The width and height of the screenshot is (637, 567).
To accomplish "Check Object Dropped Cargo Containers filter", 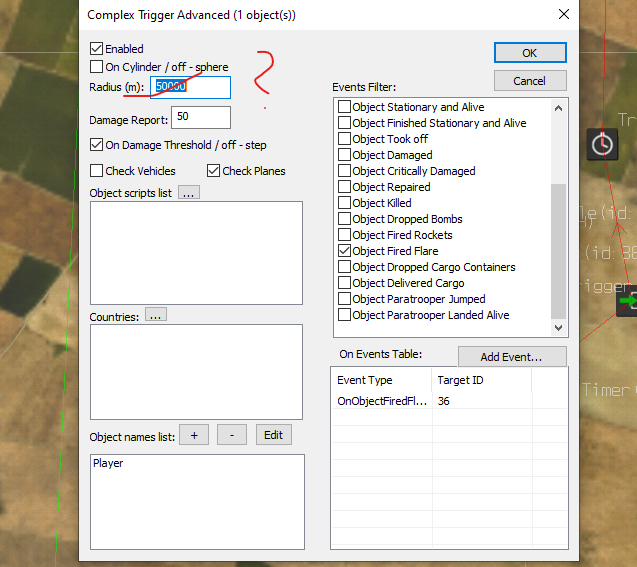I will coord(344,266).
